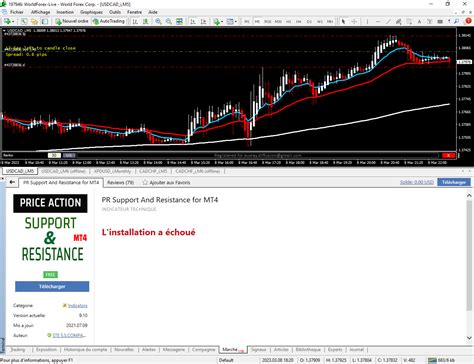Open the Navigator folder icon
The width and height of the screenshot is (474, 364).
34,21
